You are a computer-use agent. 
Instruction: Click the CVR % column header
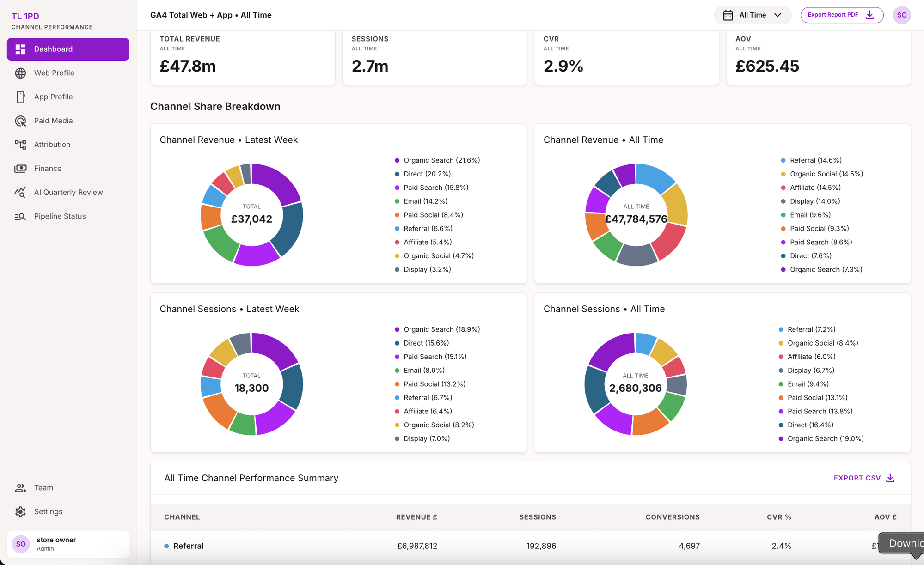pyautogui.click(x=779, y=517)
